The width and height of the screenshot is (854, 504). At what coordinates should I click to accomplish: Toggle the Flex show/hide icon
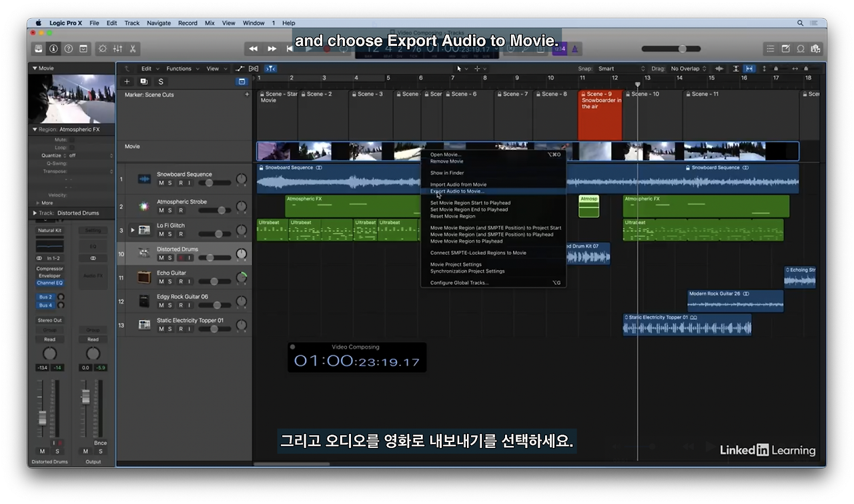coord(254,69)
